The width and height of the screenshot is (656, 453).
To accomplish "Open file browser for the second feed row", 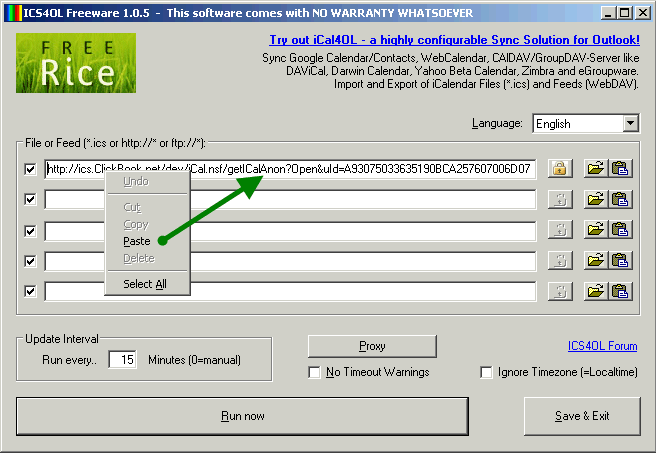I will point(596,200).
